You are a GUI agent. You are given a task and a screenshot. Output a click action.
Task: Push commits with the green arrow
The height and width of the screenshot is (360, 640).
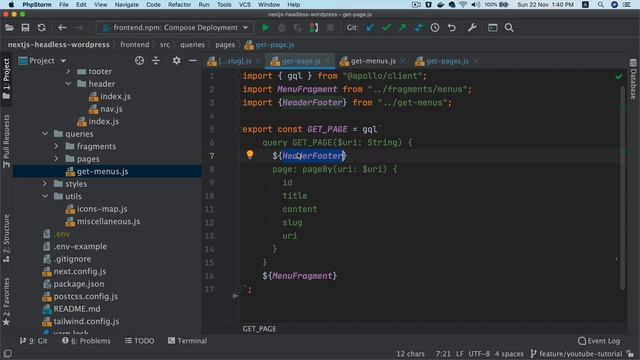click(402, 28)
